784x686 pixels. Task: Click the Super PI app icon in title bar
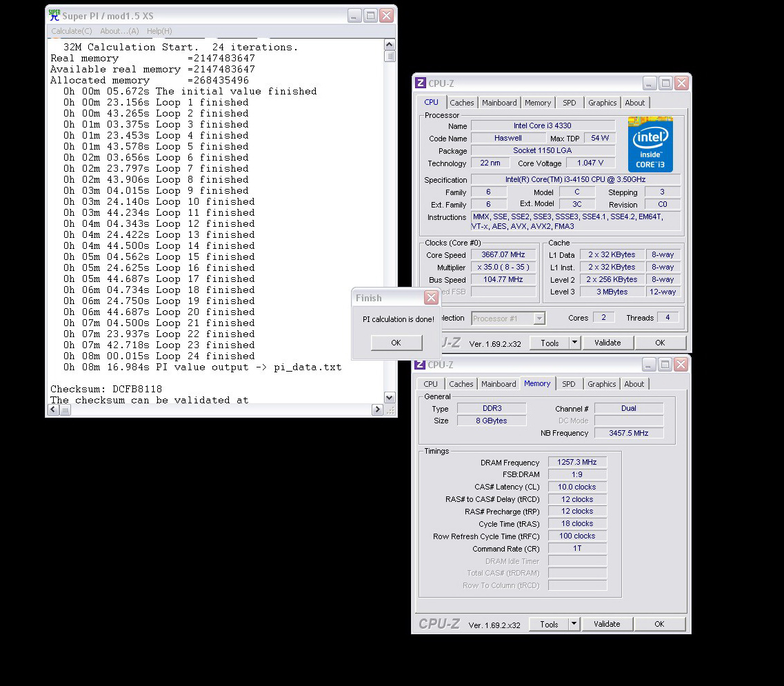pos(54,15)
